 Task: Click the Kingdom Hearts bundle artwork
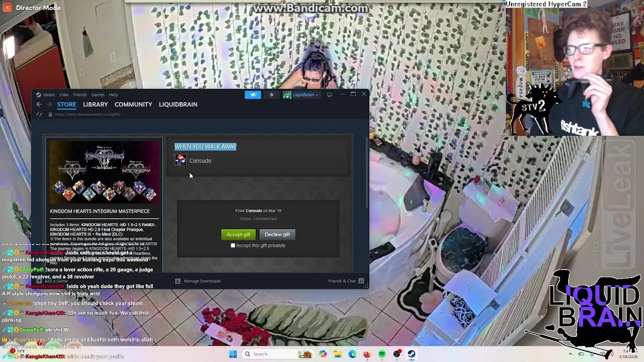104,172
